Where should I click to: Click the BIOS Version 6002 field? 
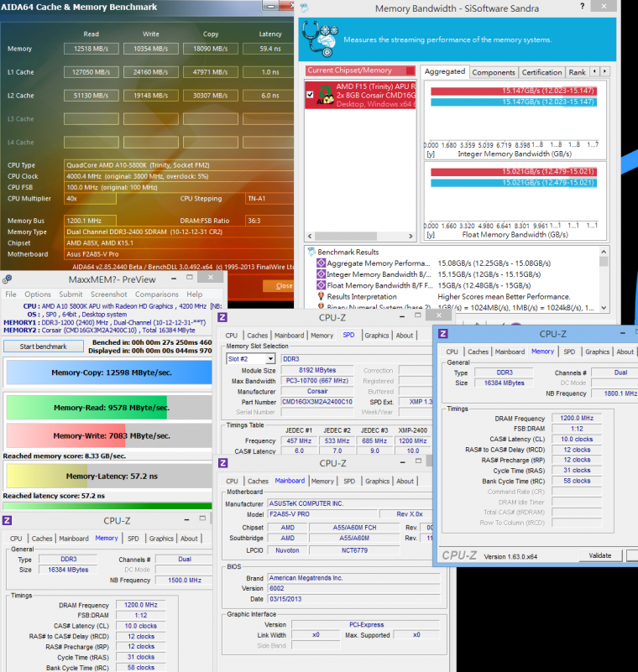click(354, 588)
